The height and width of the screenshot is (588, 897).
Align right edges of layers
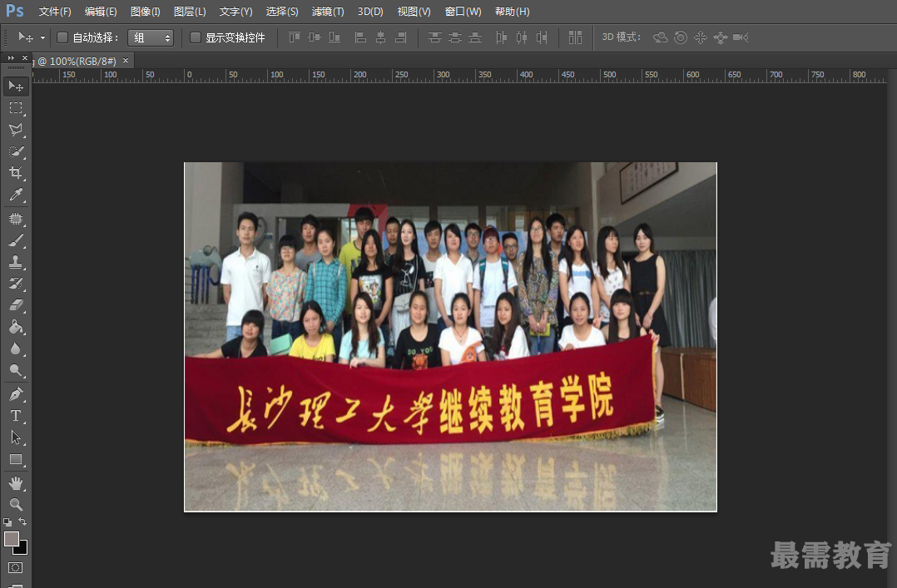click(401, 37)
